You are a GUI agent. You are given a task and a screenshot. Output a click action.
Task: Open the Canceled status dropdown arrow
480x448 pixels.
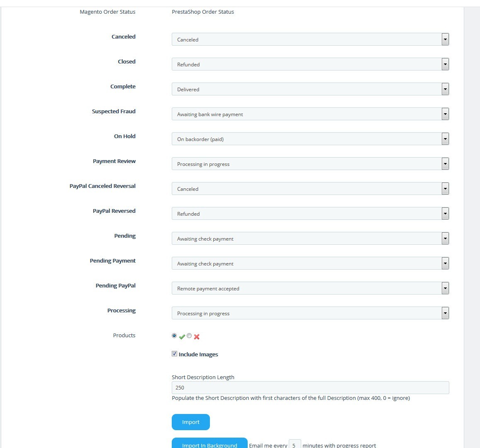click(x=445, y=39)
